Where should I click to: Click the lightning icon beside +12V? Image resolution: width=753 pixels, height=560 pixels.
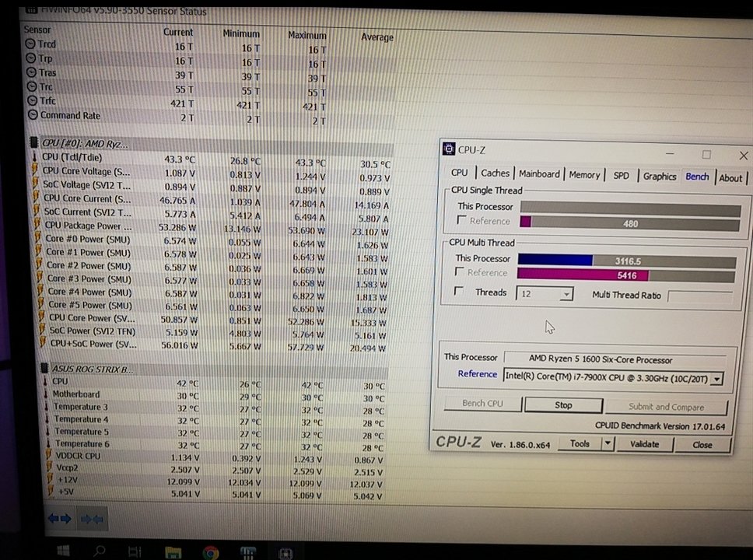coord(50,479)
